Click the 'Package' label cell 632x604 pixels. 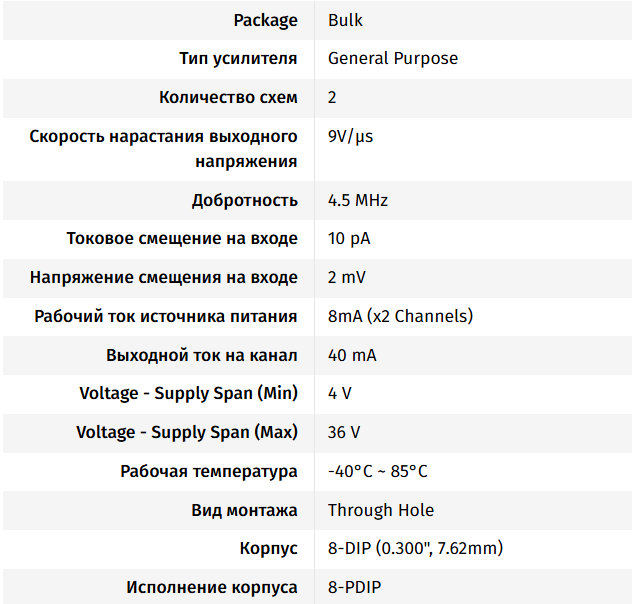[265, 20]
